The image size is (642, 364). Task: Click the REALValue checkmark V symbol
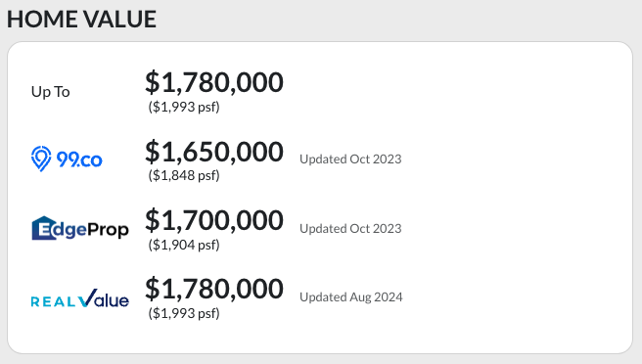[x=88, y=297]
